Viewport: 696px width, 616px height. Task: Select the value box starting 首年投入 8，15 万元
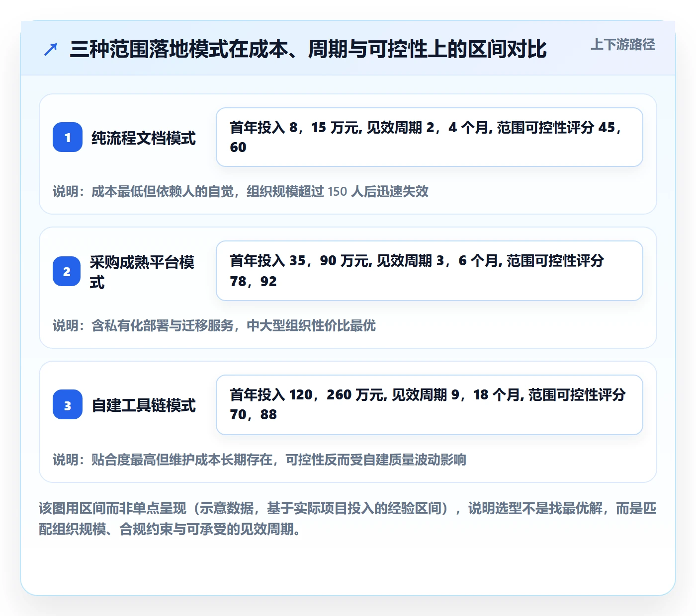(x=430, y=137)
